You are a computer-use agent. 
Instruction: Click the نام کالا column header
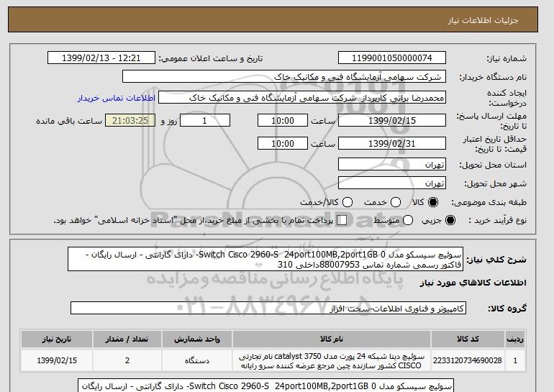point(332,339)
